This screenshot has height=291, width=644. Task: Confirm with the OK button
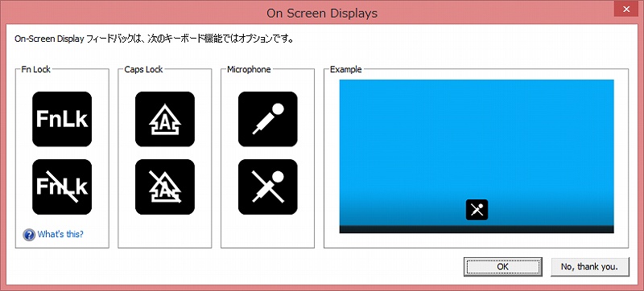502,266
